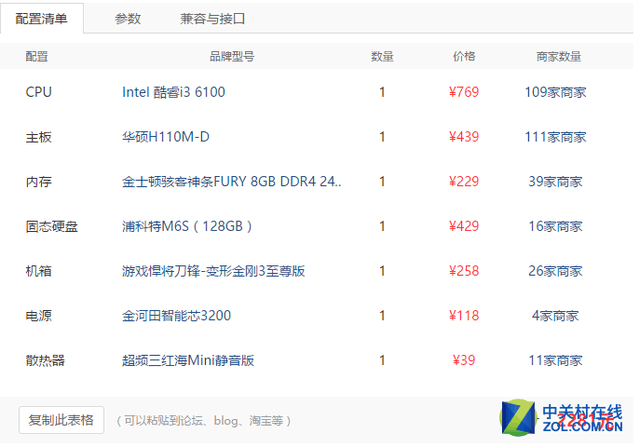Click the 商家数量 column header
640x447 pixels.
558,56
